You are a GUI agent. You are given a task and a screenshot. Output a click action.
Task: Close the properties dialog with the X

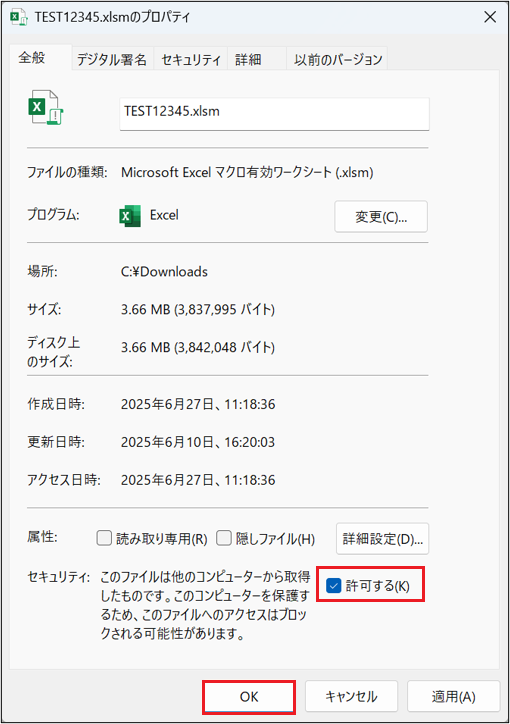(490, 17)
